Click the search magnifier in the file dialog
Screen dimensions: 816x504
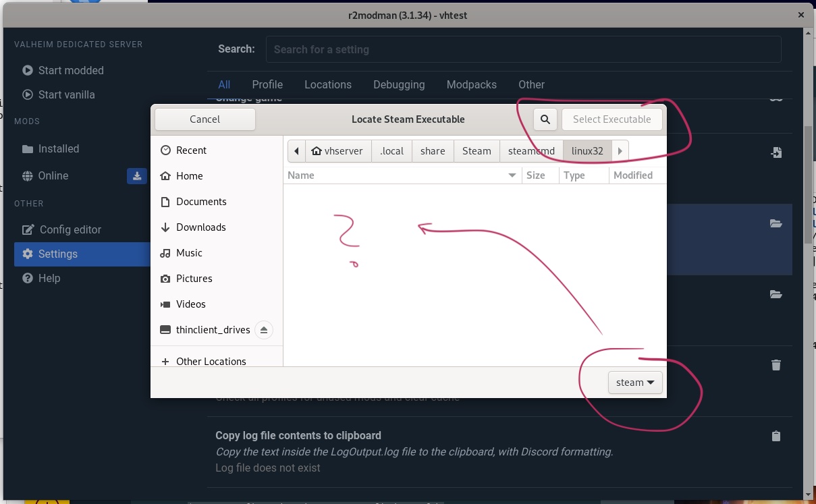544,119
